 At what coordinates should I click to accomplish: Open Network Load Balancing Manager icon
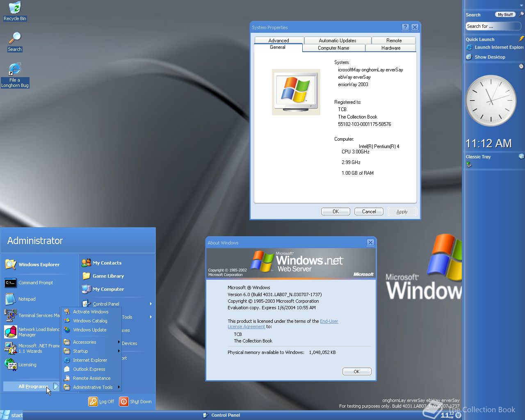(x=11, y=332)
